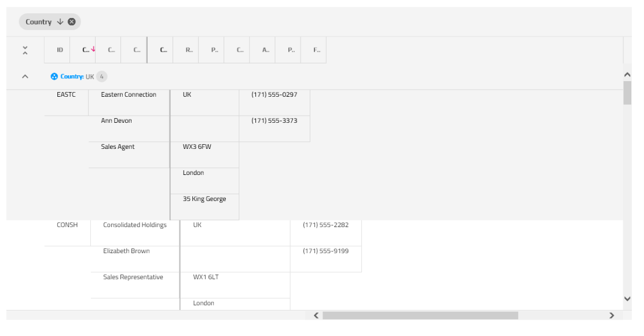Remove the Country grouping chip
Screen dimensions: 644x336
click(71, 22)
